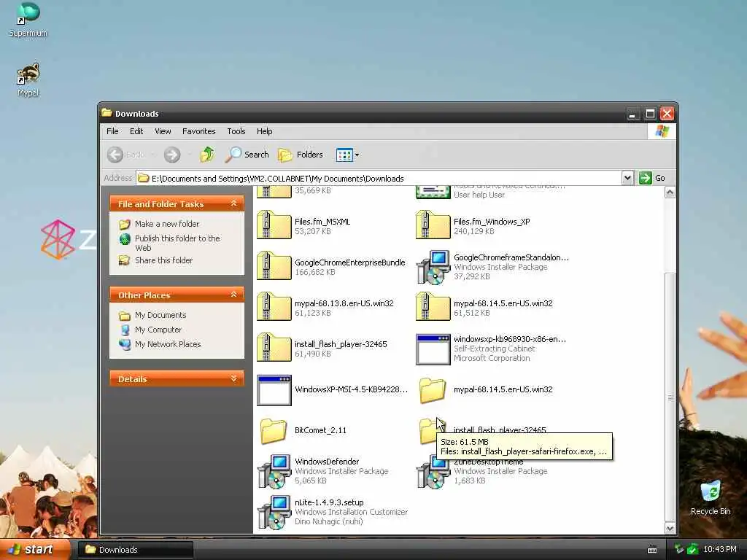Click the on-screen keyboard tray icon
The width and height of the screenshot is (747, 560).
[x=652, y=550]
